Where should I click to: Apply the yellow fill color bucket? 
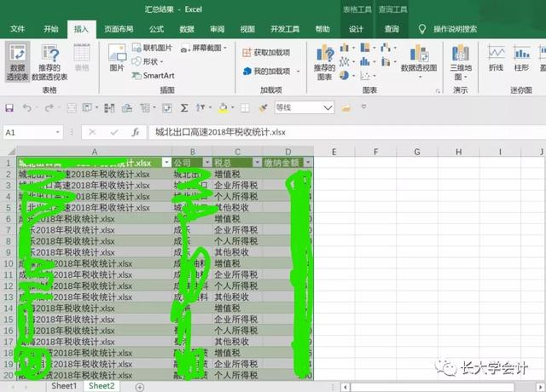(224, 108)
